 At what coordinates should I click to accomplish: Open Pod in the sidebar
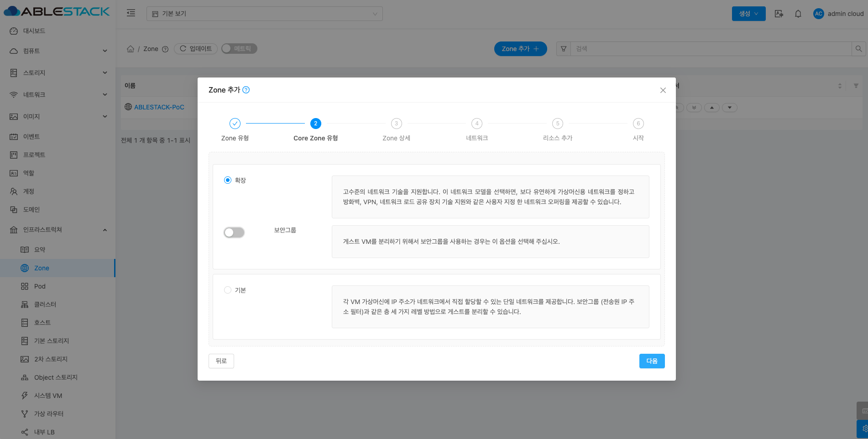58,286
